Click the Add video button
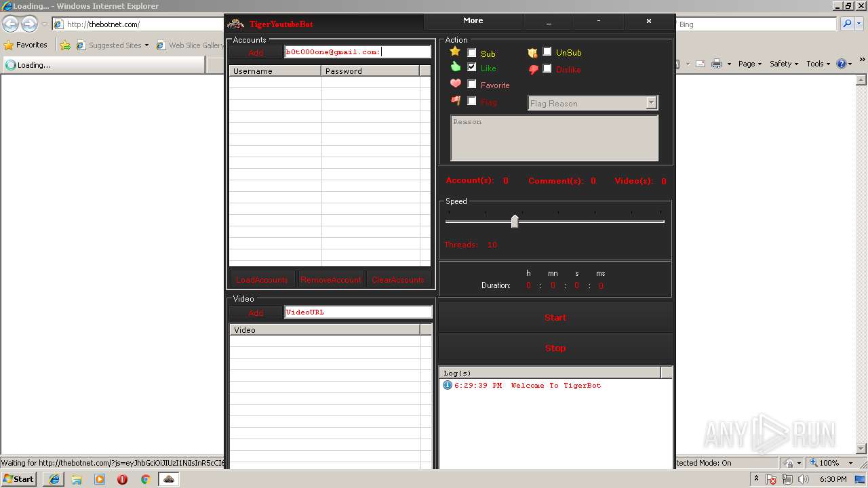This screenshot has height=488, width=868. [x=256, y=312]
